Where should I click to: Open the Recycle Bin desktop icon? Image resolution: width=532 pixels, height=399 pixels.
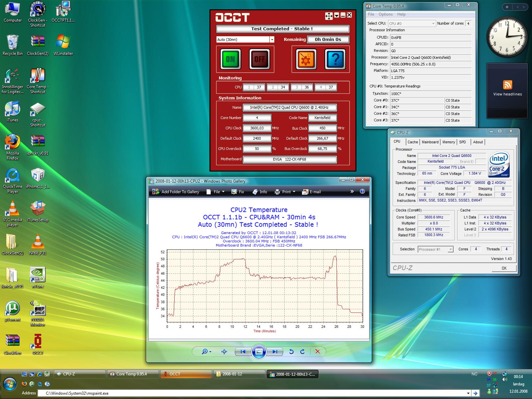coord(13,45)
